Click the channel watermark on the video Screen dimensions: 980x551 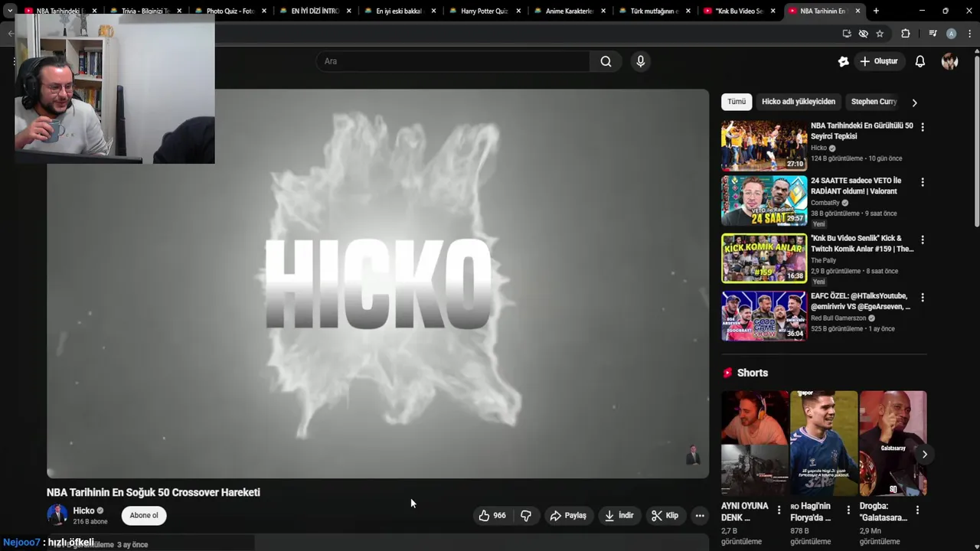point(693,455)
